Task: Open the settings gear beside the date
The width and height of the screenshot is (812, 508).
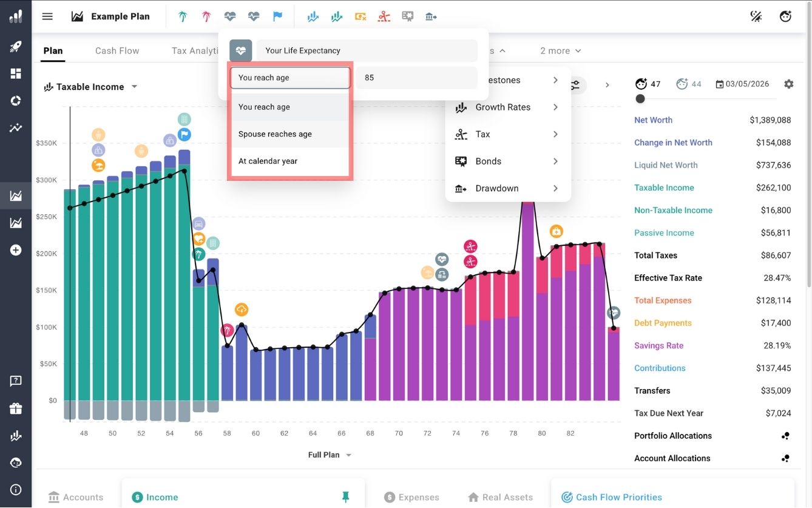Action: click(x=788, y=84)
